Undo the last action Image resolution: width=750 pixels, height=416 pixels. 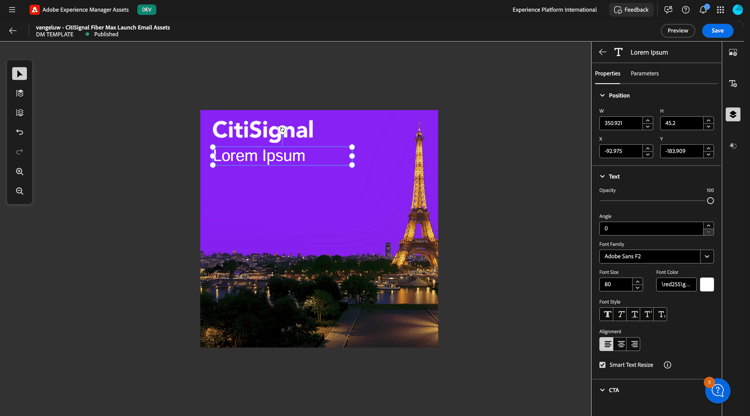pyautogui.click(x=19, y=132)
